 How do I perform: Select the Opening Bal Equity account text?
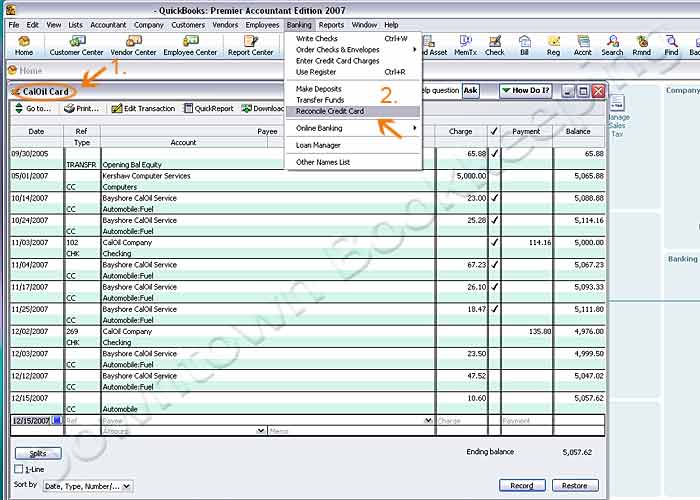132,165
